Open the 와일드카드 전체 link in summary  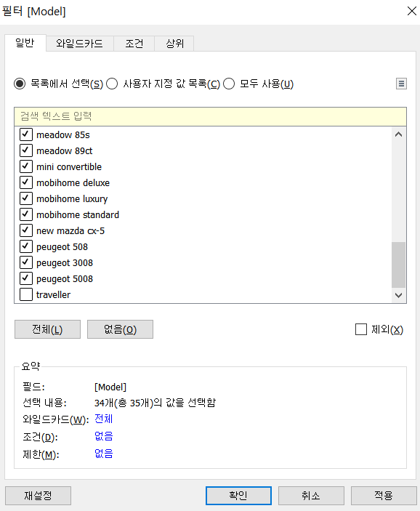click(x=104, y=419)
